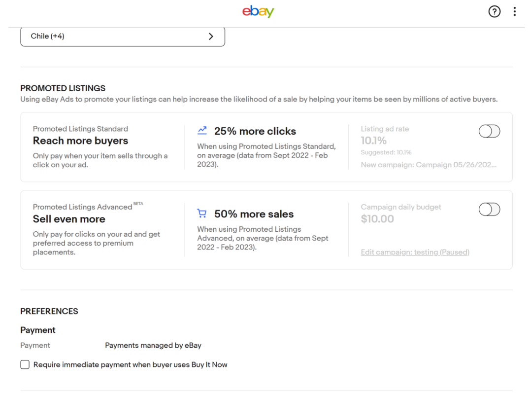The width and height of the screenshot is (532, 393).
Task: Open the Edit campaign: testing link
Action: [415, 252]
